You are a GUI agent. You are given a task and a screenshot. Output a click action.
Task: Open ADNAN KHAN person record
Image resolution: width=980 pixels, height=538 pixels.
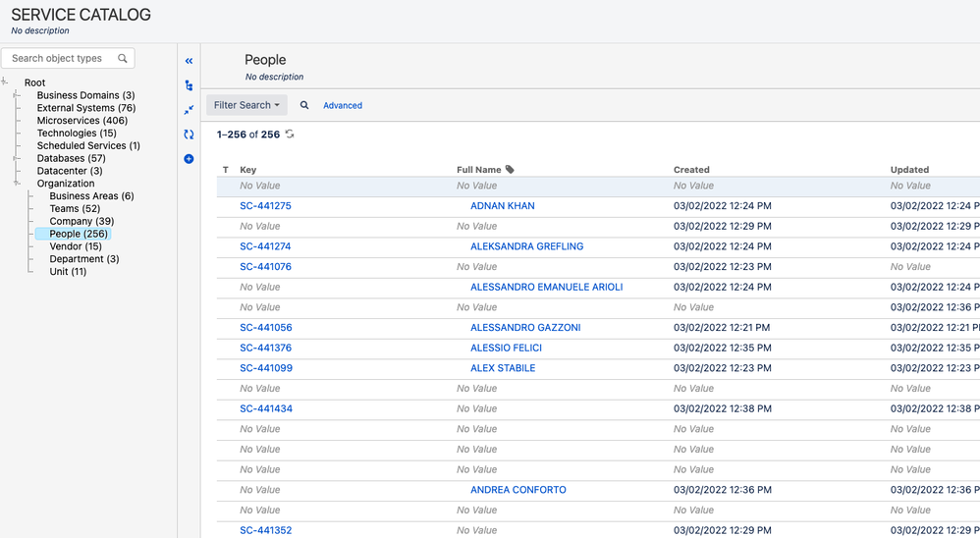click(x=503, y=205)
